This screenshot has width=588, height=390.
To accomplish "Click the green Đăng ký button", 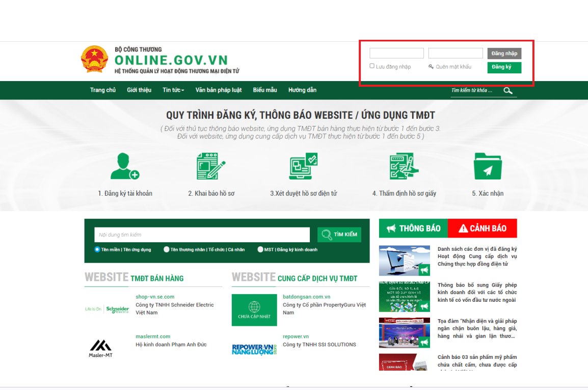I will point(504,67).
